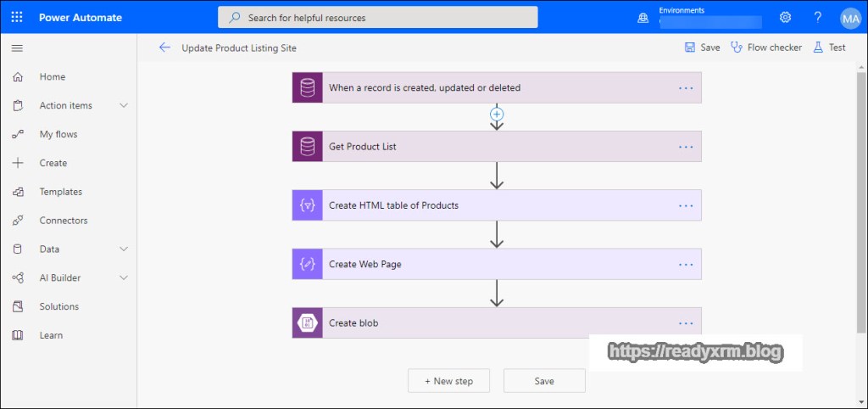Click the back arrow beside flow title
This screenshot has width=868, height=409.
[164, 48]
